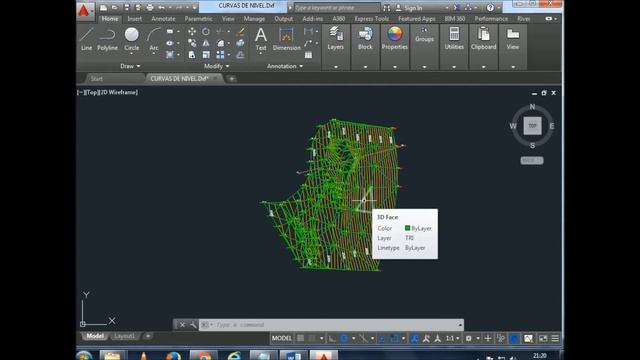The height and width of the screenshot is (360, 640).
Task: Switch to the Insert ribbon tab
Action: pyautogui.click(x=134, y=19)
